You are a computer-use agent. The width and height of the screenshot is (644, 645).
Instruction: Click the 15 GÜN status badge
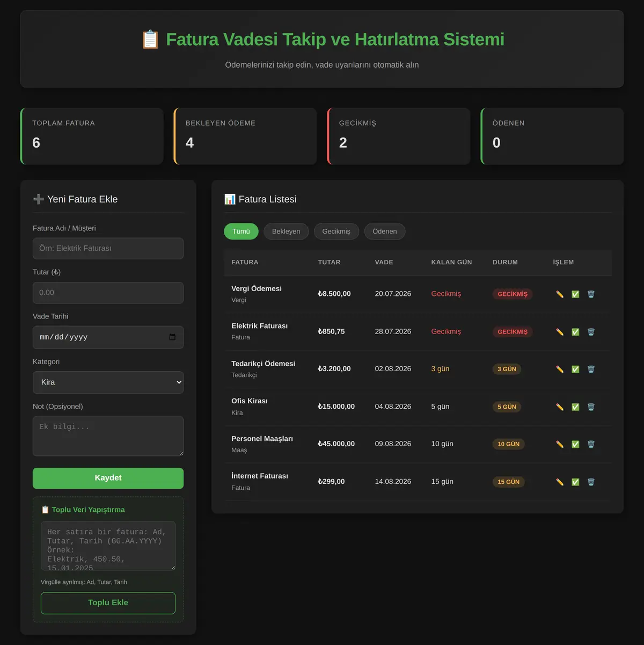point(508,482)
